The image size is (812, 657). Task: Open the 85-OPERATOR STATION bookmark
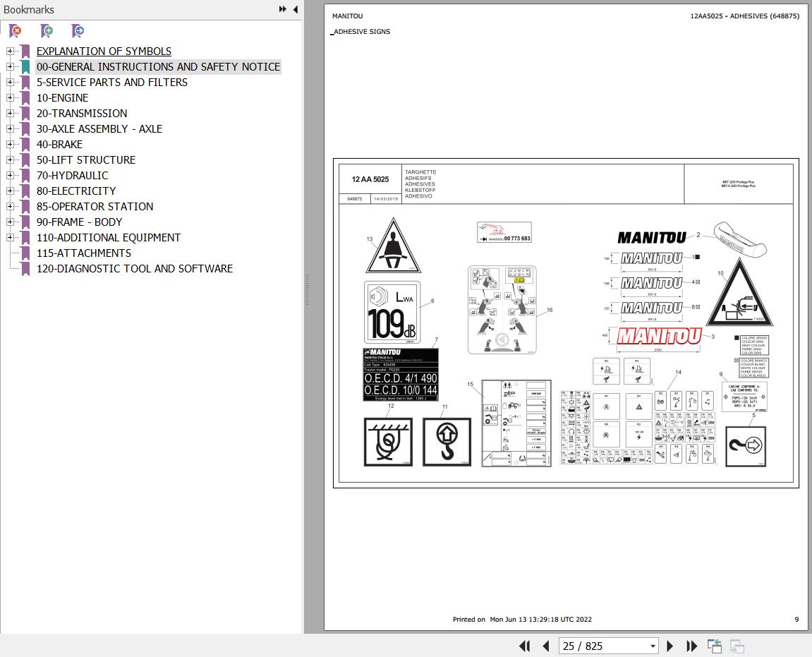tap(95, 207)
